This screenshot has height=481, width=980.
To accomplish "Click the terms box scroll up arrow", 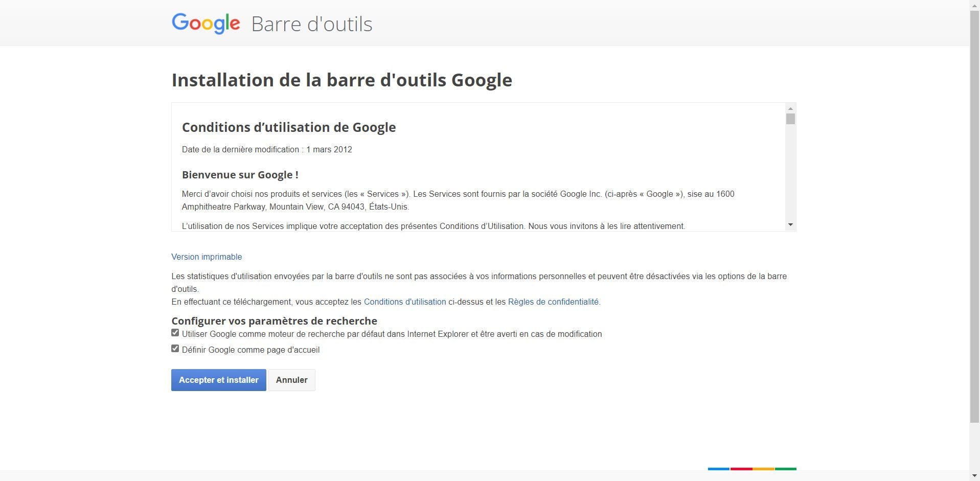I will tap(790, 108).
